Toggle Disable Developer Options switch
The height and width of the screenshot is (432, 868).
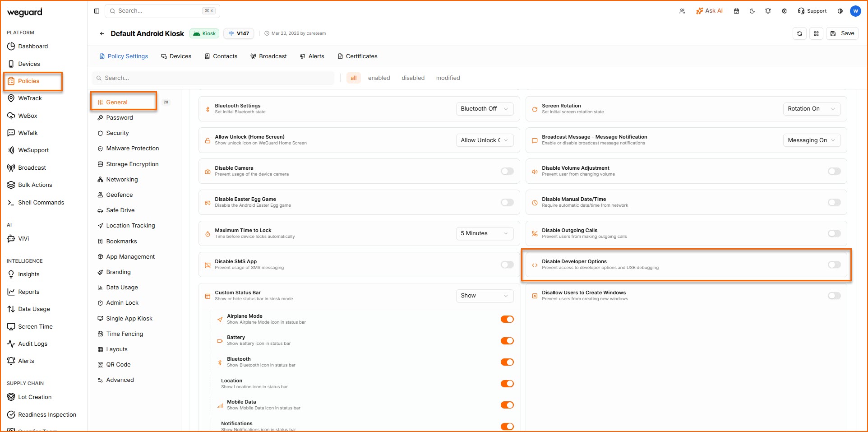pyautogui.click(x=834, y=265)
